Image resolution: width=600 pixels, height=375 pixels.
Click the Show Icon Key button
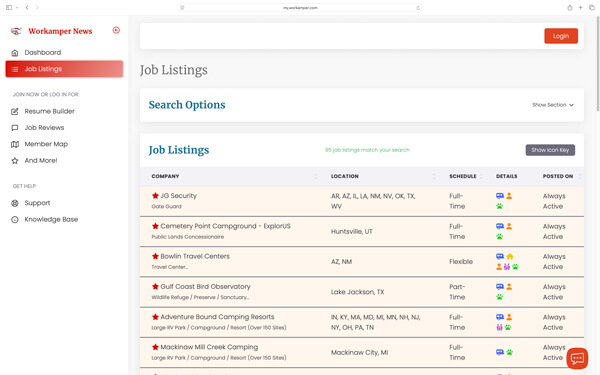point(550,150)
